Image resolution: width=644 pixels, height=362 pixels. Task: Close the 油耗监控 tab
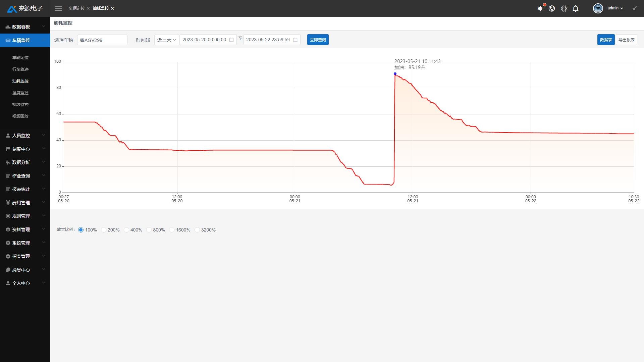[112, 8]
